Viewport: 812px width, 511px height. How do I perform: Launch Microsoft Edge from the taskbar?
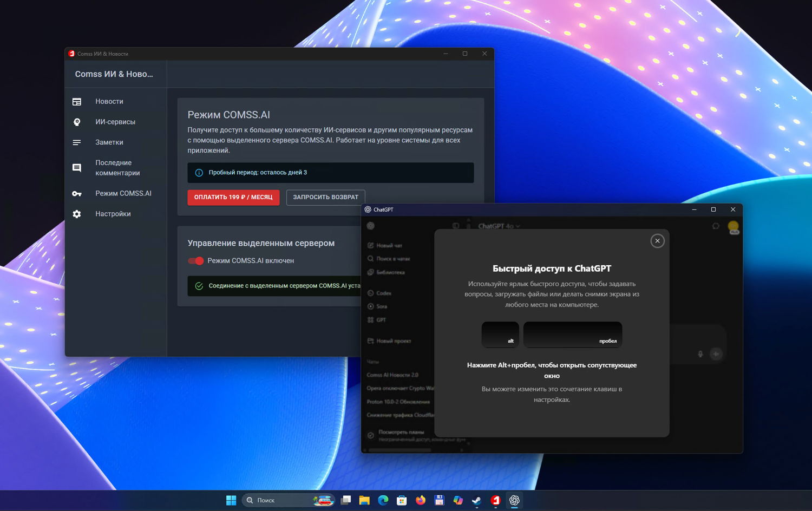coord(383,500)
